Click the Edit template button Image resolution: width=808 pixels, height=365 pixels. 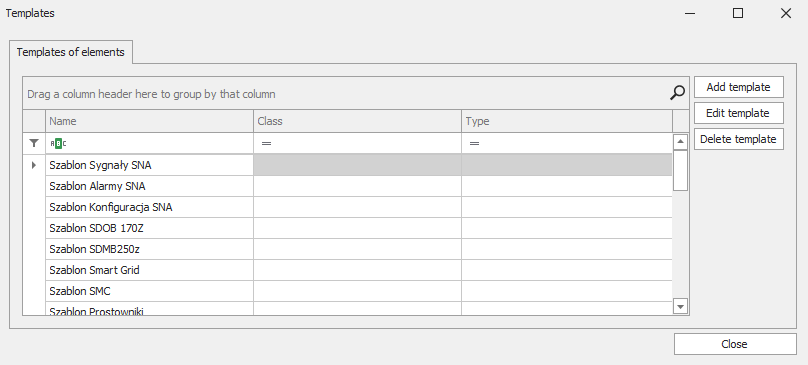pos(738,113)
